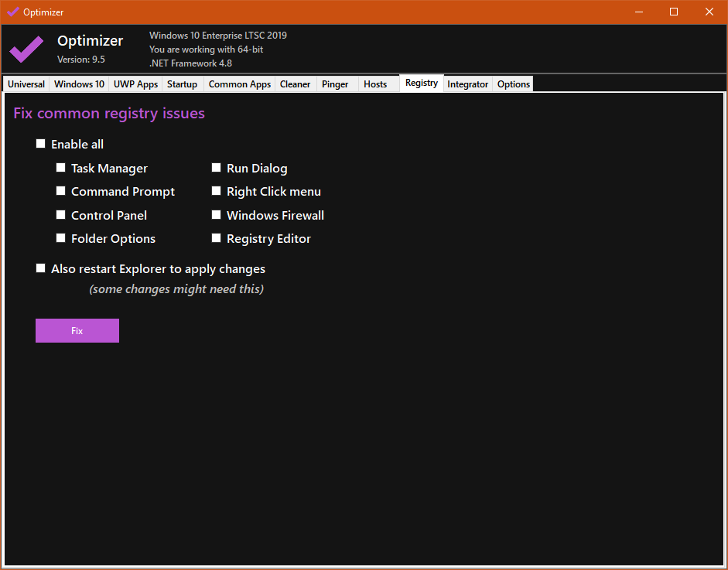The width and height of the screenshot is (728, 570).
Task: Tick the Command Prompt checkbox
Action: pos(61,191)
